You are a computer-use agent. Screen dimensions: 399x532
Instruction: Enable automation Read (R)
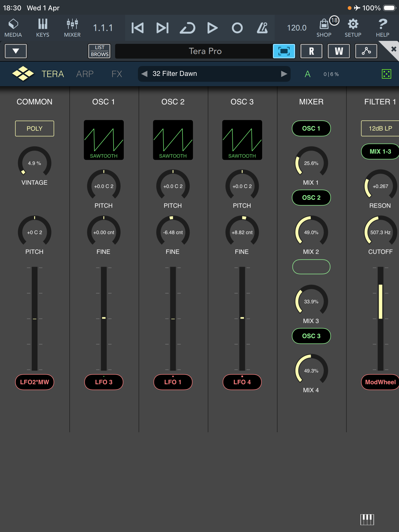point(311,51)
